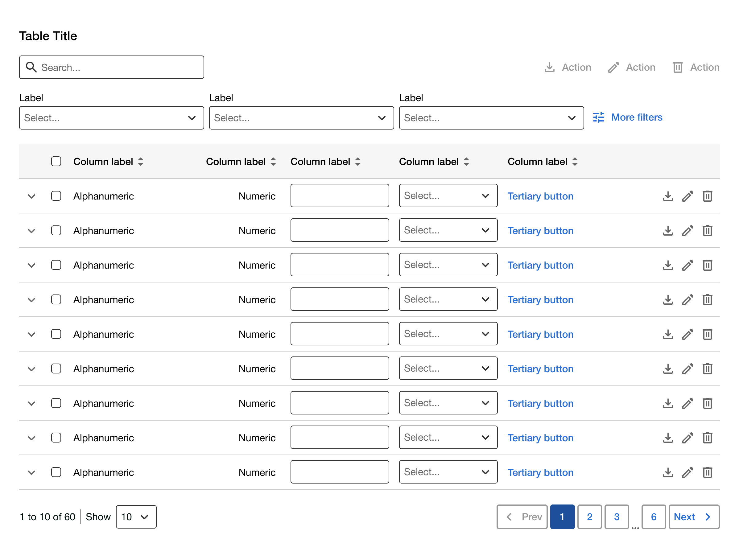Viewport: 739px width, 560px height.
Task: Check the first row checkbox
Action: coord(56,196)
